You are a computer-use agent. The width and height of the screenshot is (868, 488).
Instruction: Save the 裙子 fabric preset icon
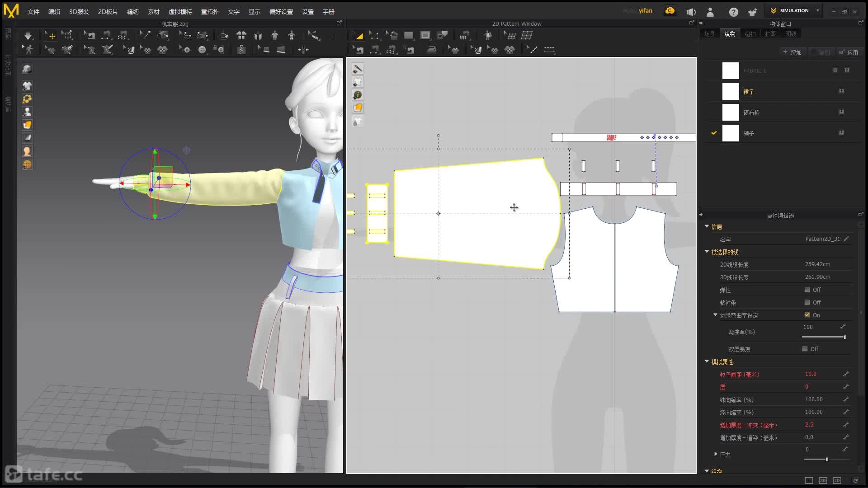coord(841,91)
